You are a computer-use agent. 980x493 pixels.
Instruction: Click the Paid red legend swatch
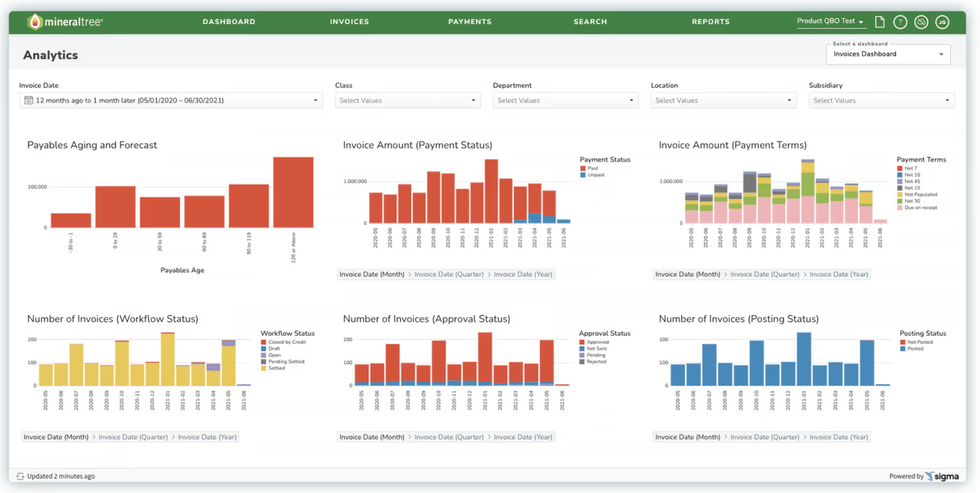point(583,168)
